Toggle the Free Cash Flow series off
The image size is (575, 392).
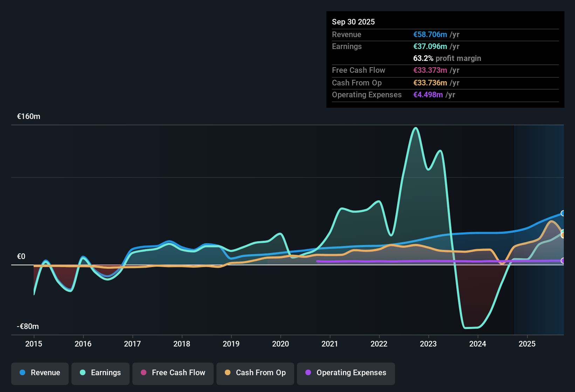pyautogui.click(x=173, y=373)
